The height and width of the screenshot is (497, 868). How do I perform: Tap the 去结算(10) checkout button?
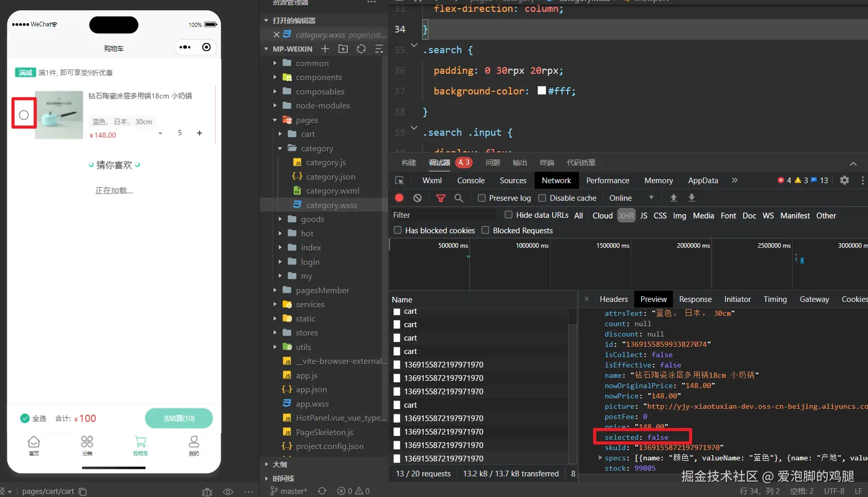(179, 418)
